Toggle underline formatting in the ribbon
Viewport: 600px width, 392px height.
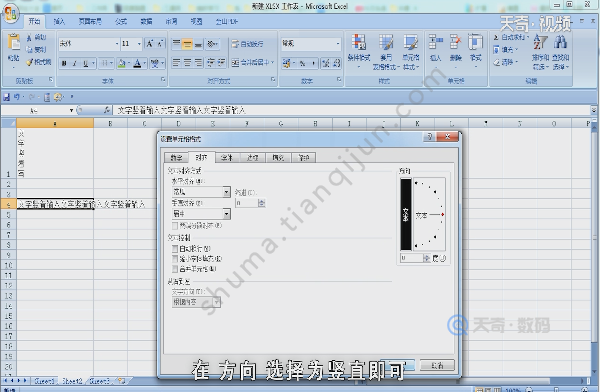(85, 63)
